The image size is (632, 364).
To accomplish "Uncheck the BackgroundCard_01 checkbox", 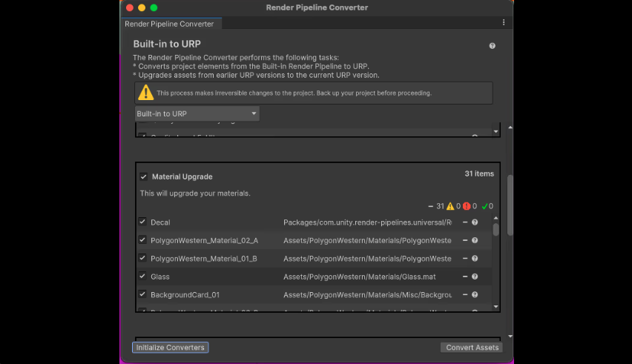I will click(142, 294).
